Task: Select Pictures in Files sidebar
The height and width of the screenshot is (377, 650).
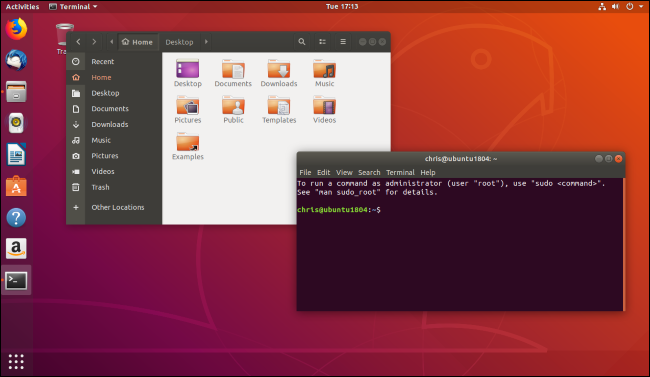Action: click(114, 156)
